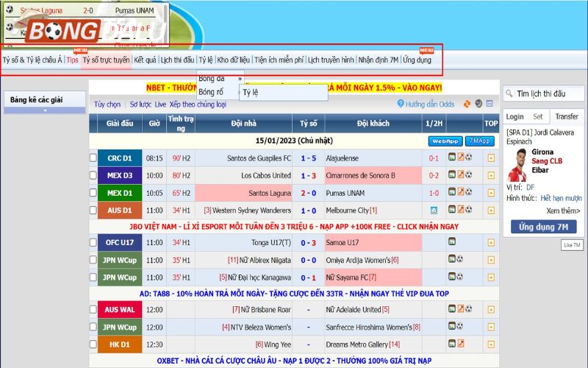Screen dimensions: 588x368
Task: Click the sound icon in the filter toolbar
Action: pyautogui.click(x=478, y=104)
